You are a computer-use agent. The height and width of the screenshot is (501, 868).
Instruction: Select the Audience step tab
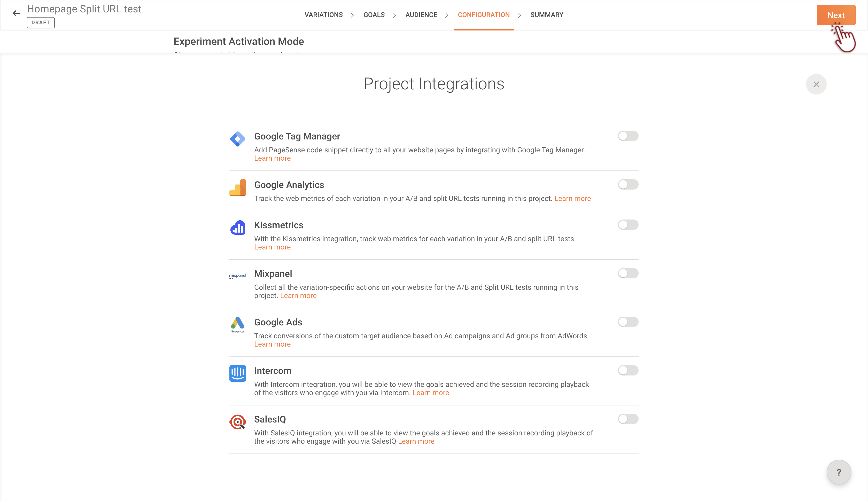tap(421, 15)
